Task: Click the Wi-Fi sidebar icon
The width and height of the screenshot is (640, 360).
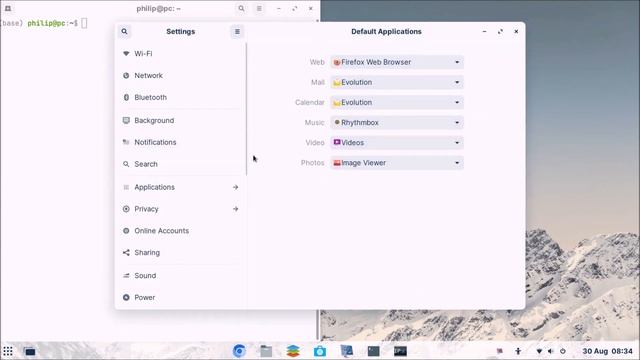Action: tap(126, 53)
